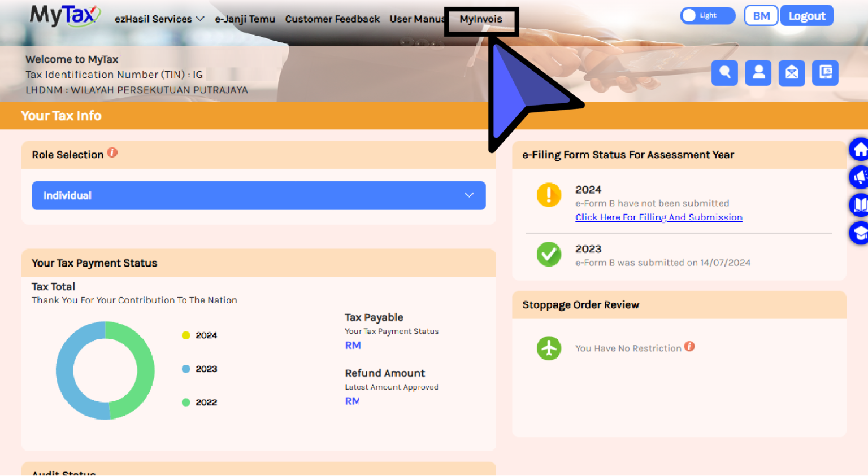
Task: Open the user guide book icon on sidebar
Action: coord(860,204)
